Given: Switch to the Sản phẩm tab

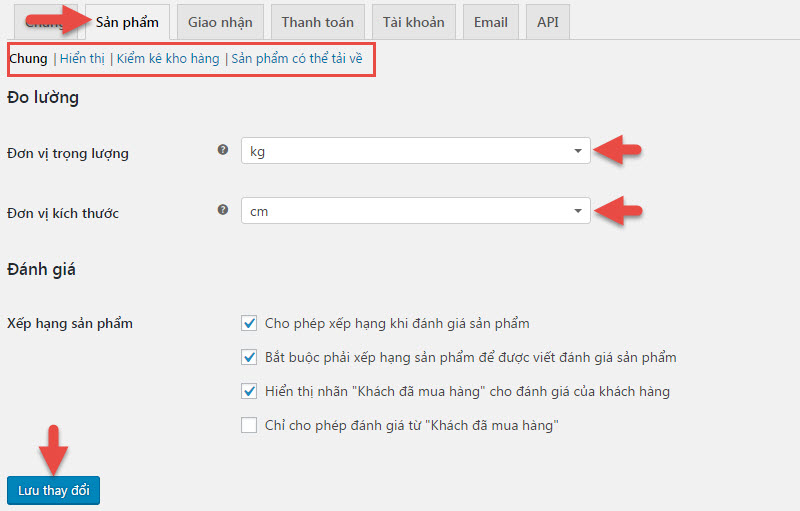Looking at the screenshot, I should 127,22.
